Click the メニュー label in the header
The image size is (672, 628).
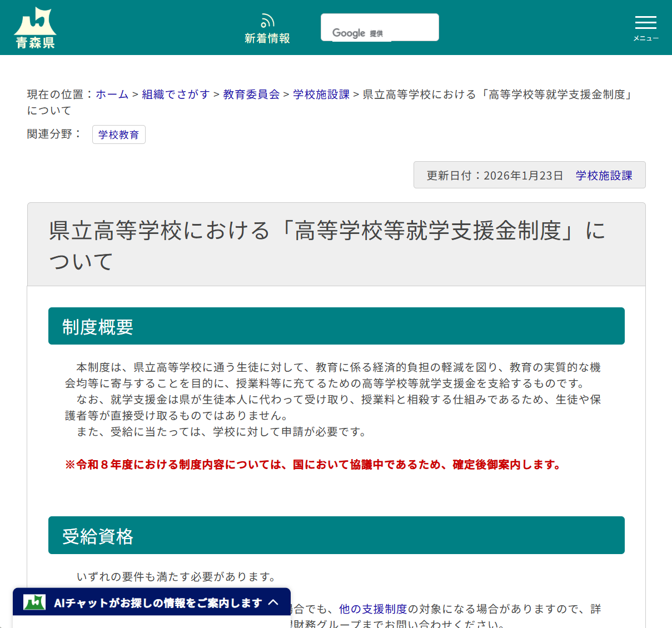pyautogui.click(x=645, y=38)
